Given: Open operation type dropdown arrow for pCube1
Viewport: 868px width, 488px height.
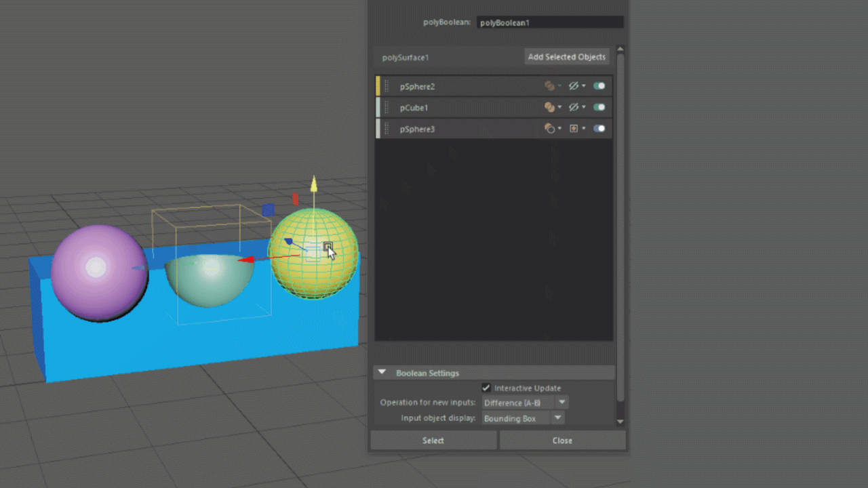Looking at the screenshot, I should click(x=559, y=108).
